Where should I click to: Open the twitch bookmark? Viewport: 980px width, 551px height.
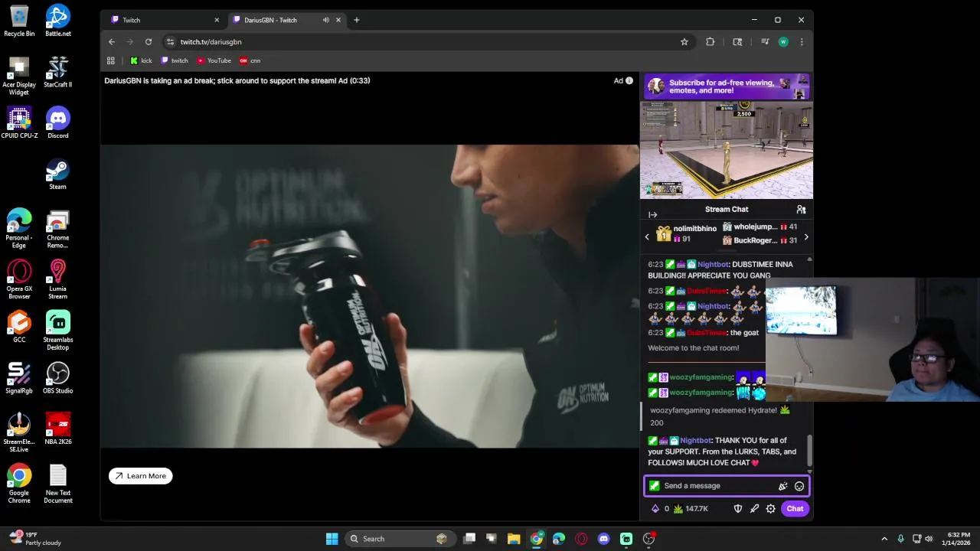175,60
